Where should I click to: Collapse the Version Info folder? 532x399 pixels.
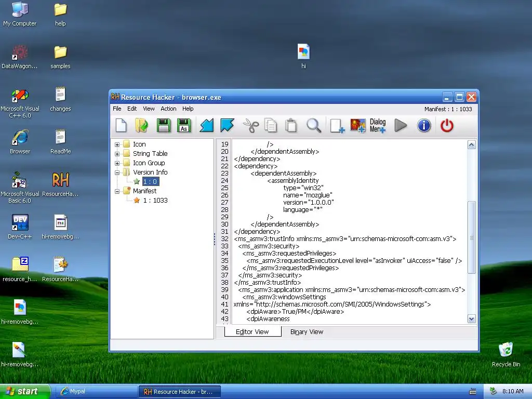(117, 172)
